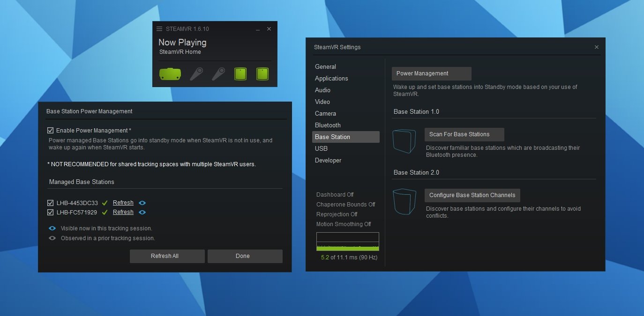Minimize the SteamVR status window
The image size is (644, 316).
coord(258,29)
